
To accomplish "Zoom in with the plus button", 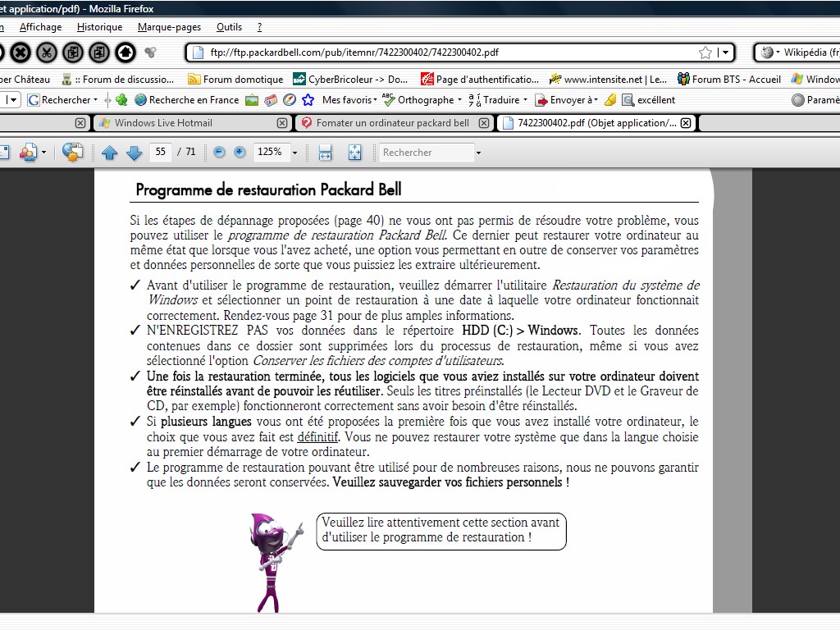I will tap(240, 153).
